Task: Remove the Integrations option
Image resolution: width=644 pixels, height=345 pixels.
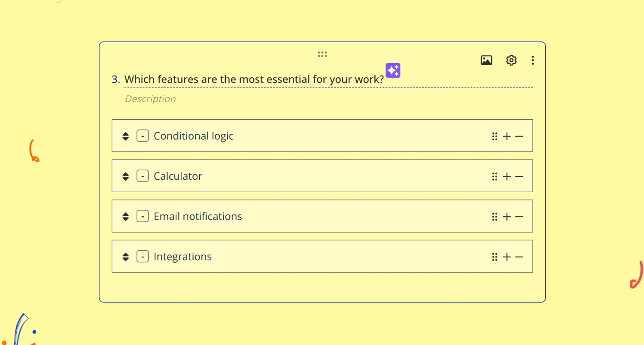Action: pos(519,257)
